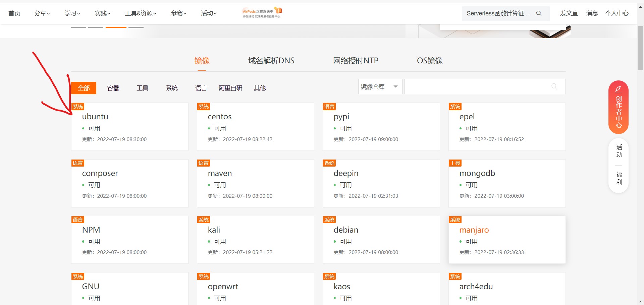Open the arch4edu mirror card
The image size is (644, 305).
click(507, 289)
